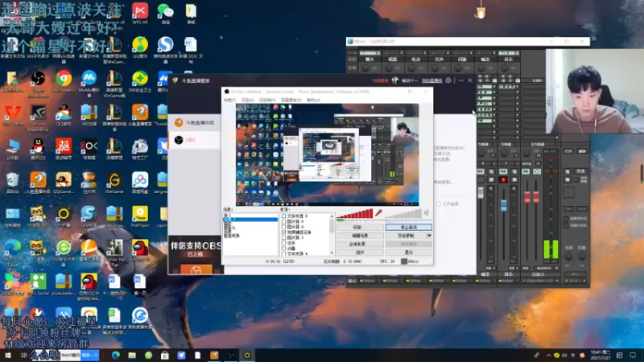
Task: Open Microsoft Store from the taskbar
Action: coord(165,356)
